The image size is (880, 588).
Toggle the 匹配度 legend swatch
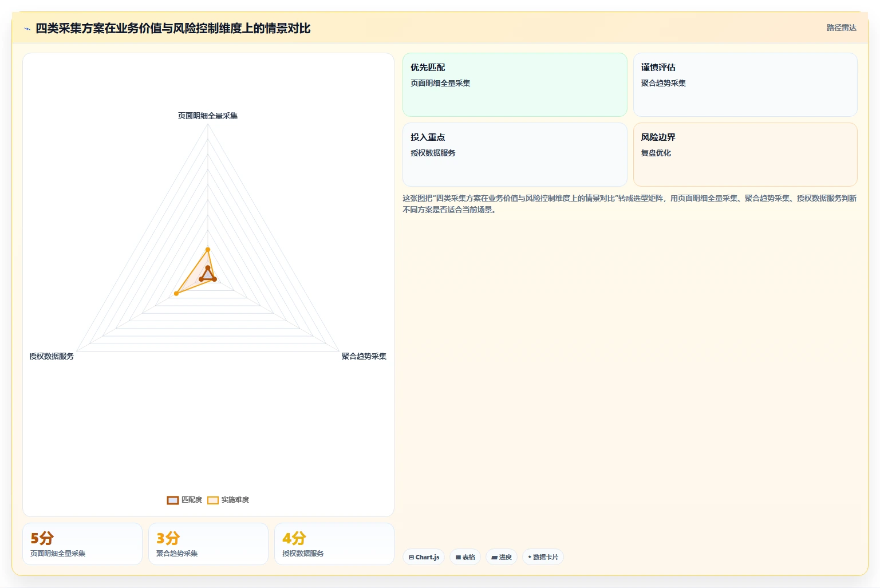(x=173, y=500)
